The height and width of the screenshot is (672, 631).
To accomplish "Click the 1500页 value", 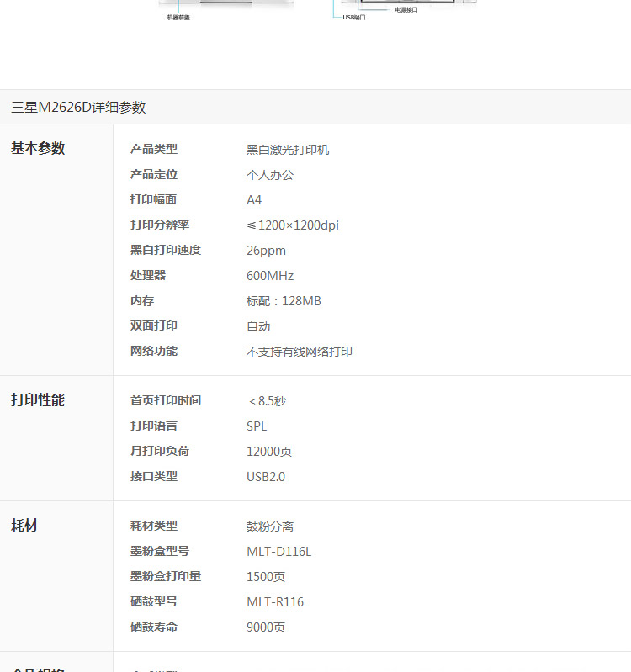I will (266, 577).
